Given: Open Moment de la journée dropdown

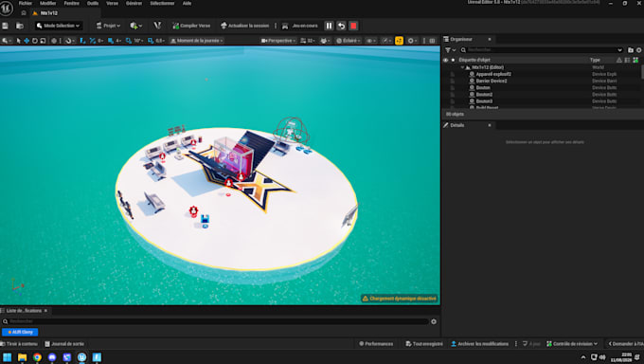Looking at the screenshot, I should (197, 41).
